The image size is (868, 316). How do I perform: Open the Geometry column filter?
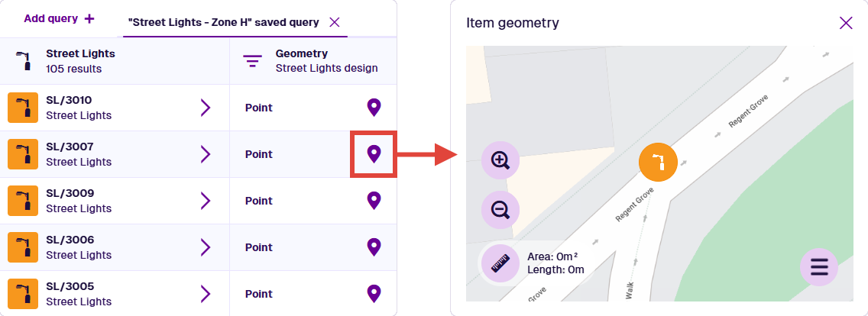(x=252, y=61)
